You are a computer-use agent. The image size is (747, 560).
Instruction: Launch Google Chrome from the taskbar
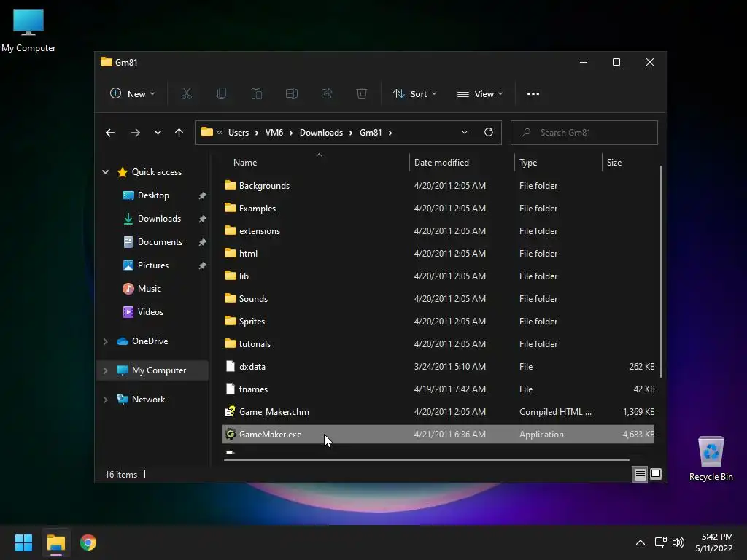pyautogui.click(x=88, y=542)
